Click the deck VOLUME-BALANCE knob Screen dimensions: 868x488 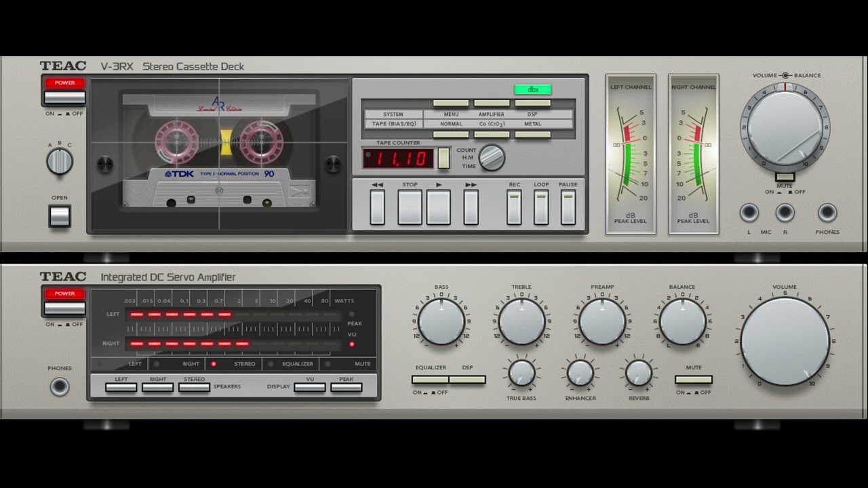click(x=785, y=127)
